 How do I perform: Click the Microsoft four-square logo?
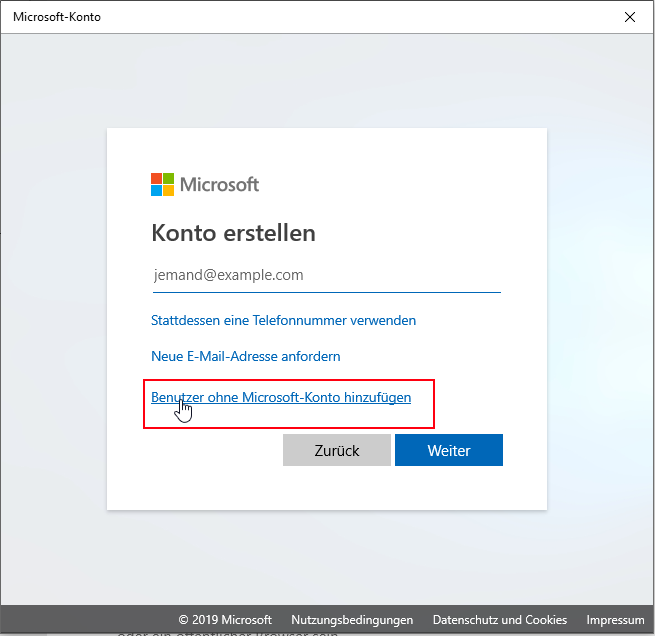tap(162, 184)
